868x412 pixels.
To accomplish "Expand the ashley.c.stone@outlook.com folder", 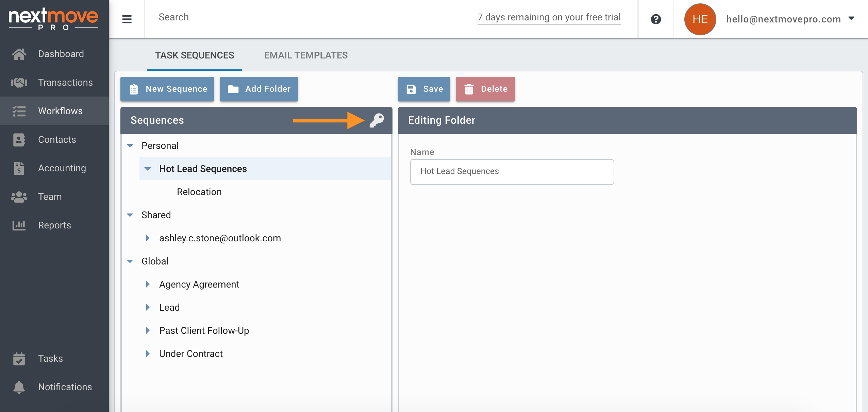I will [x=148, y=238].
